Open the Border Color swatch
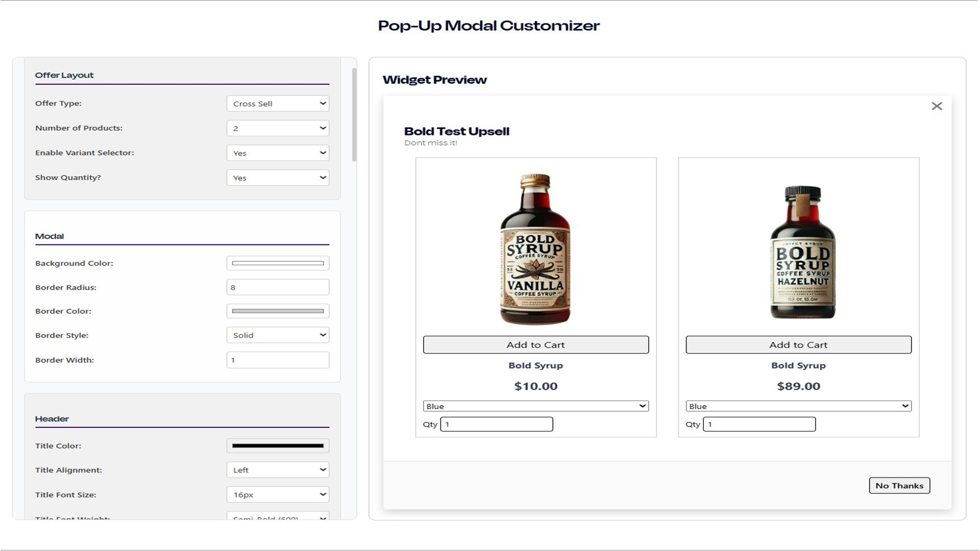Image resolution: width=980 pixels, height=551 pixels. (278, 311)
